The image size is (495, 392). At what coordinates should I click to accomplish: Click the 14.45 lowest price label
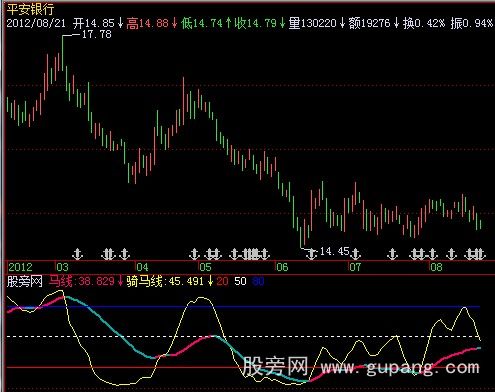[x=334, y=251]
